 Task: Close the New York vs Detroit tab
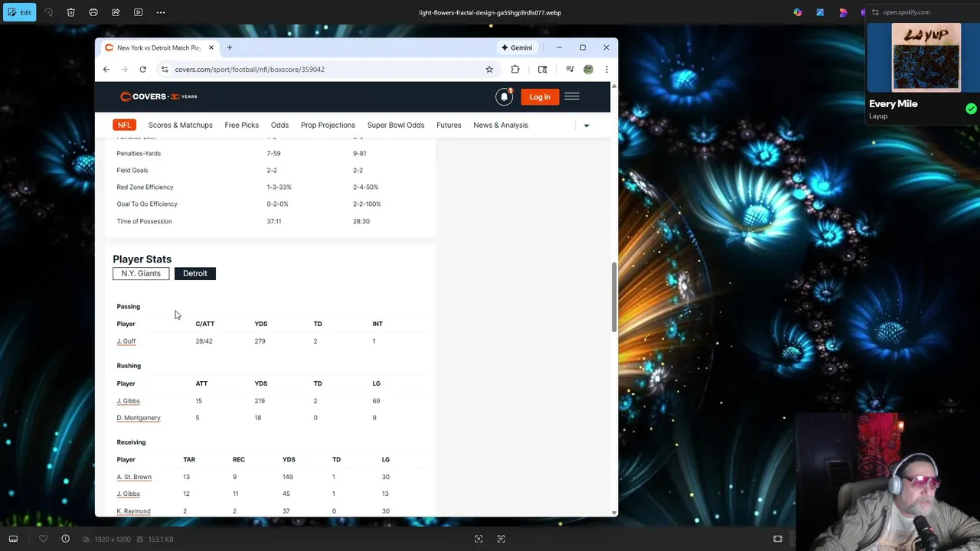(211, 47)
